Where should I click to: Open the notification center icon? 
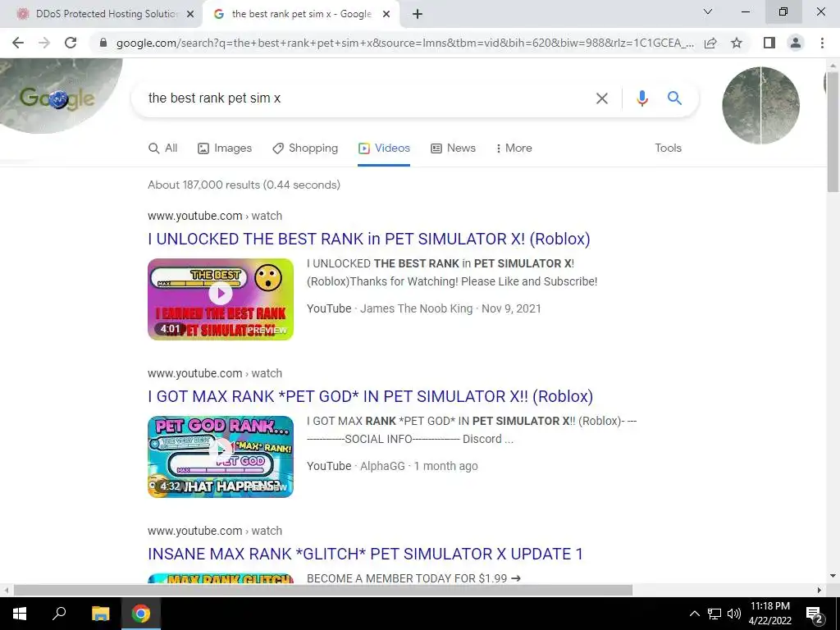(x=815, y=614)
